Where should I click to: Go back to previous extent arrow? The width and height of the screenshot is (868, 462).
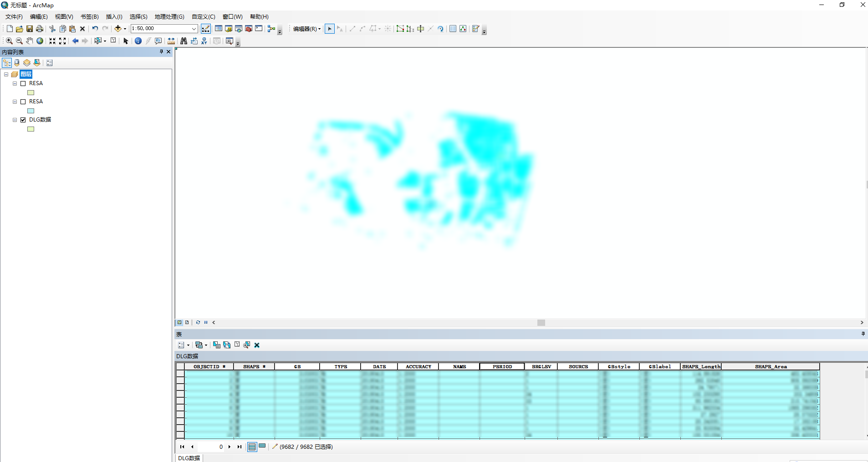click(x=75, y=41)
